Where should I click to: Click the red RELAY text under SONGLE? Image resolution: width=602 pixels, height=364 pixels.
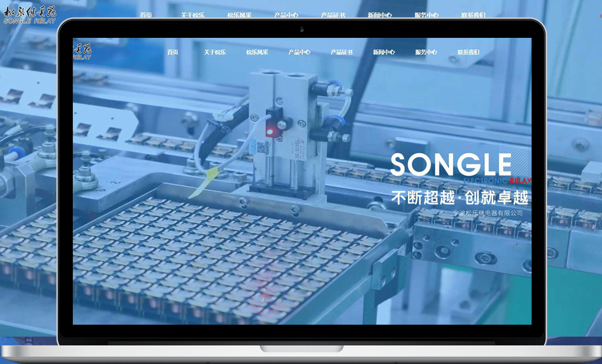(520, 181)
